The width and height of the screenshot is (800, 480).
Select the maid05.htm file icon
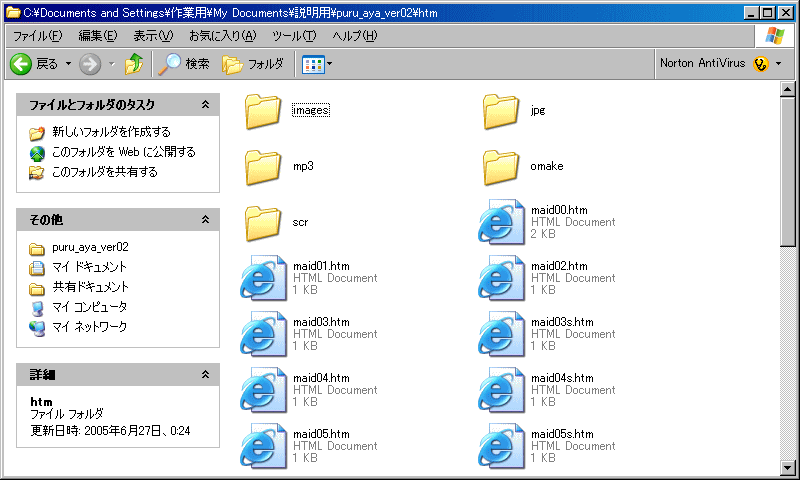[264, 446]
